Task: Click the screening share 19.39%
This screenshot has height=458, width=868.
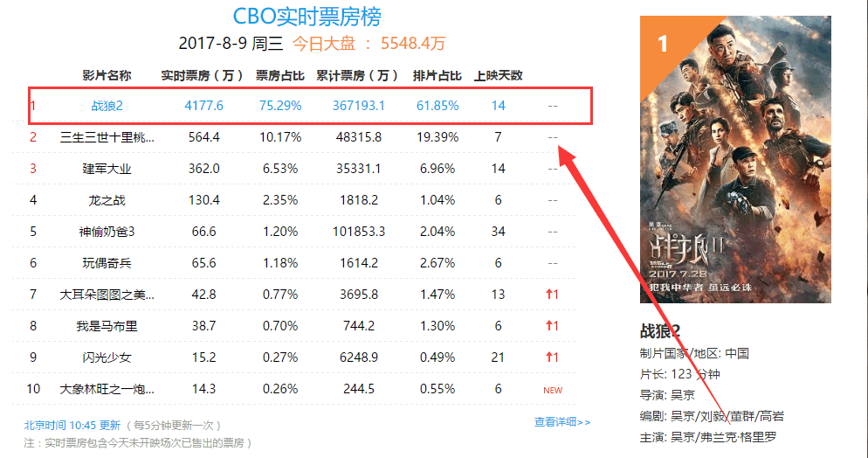Action: pos(437,137)
